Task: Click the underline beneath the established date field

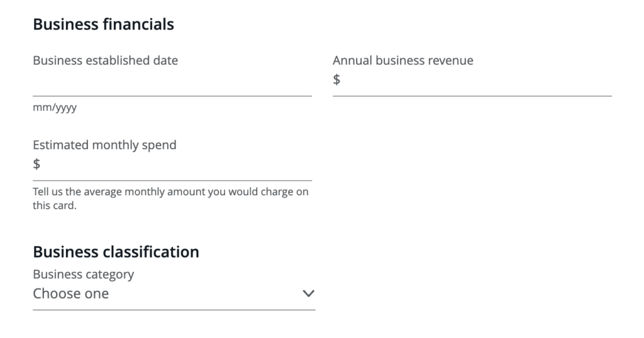Action: 172,96
